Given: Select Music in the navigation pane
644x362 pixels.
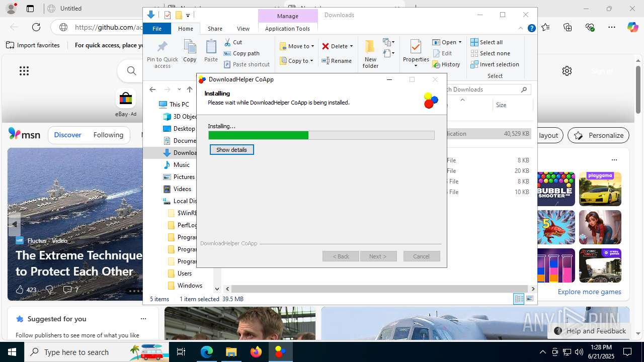Looking at the screenshot, I should pyautogui.click(x=177, y=165).
